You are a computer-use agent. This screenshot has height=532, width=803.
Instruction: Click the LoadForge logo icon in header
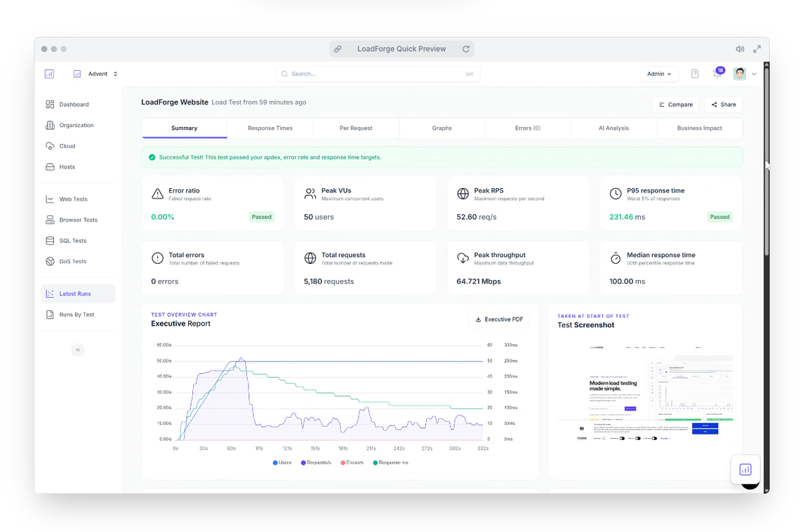(x=49, y=74)
